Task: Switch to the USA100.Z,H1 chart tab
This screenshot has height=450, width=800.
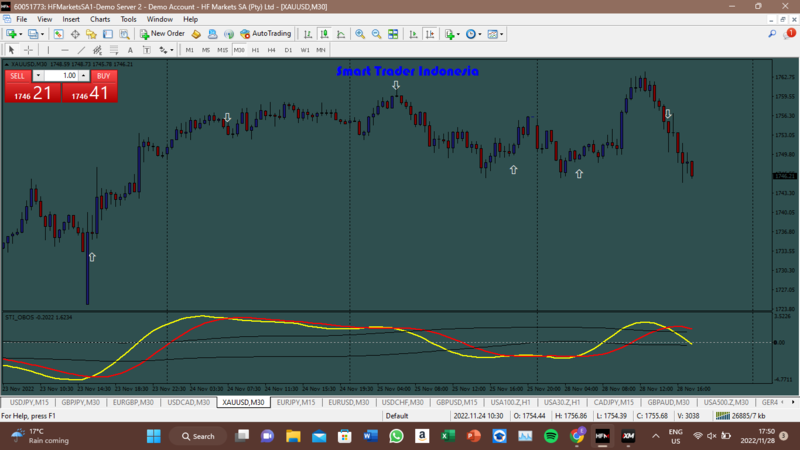Action: pyautogui.click(x=510, y=403)
